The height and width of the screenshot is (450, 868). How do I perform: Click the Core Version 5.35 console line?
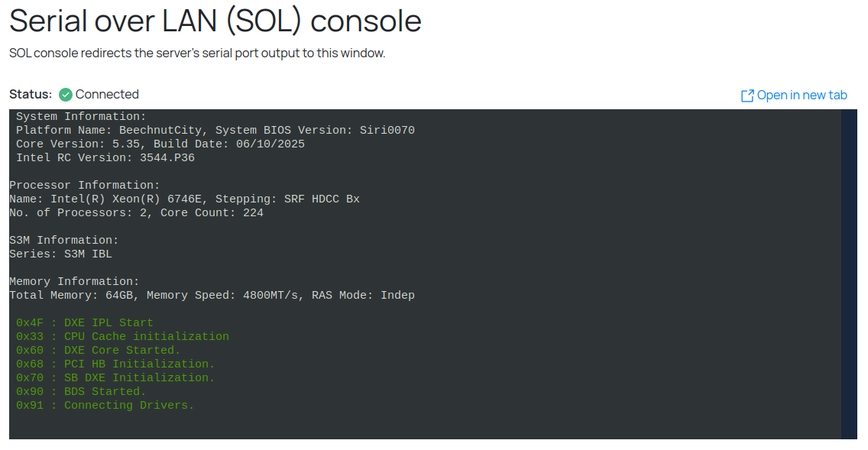point(160,144)
